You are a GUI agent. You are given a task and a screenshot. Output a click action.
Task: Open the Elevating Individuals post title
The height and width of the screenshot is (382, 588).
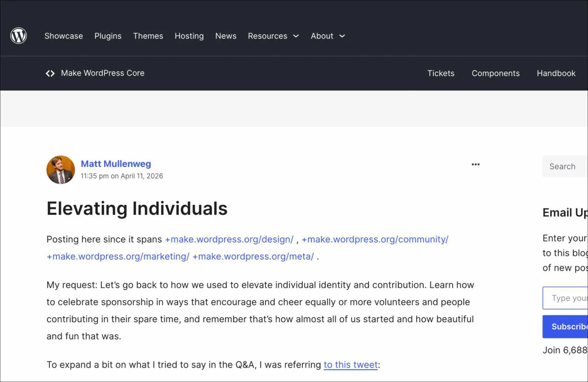137,209
